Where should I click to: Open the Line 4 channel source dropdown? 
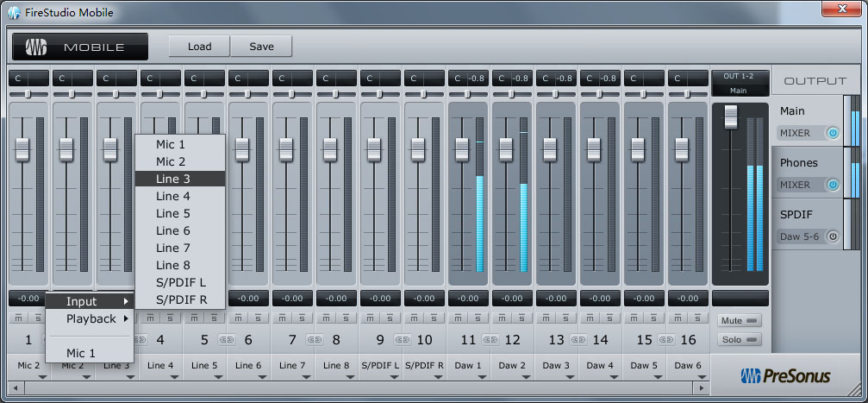[160, 367]
